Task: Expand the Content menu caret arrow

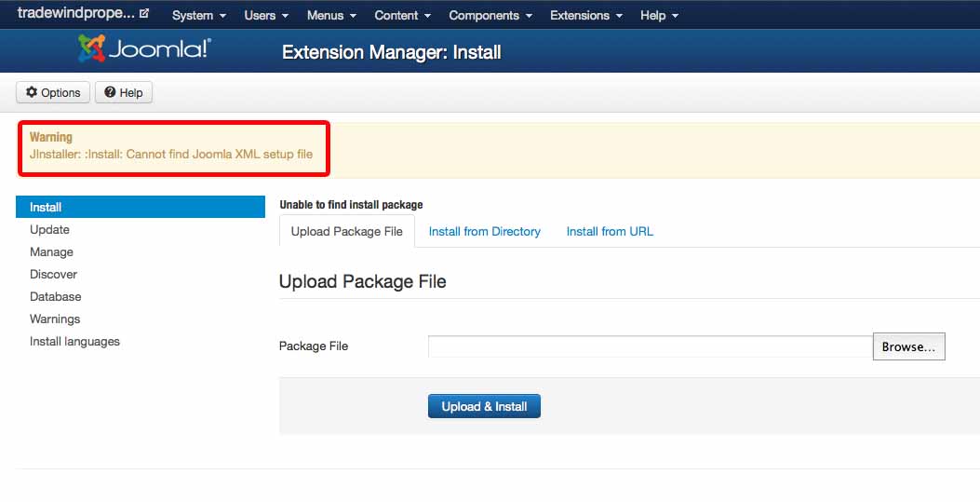Action: [427, 16]
